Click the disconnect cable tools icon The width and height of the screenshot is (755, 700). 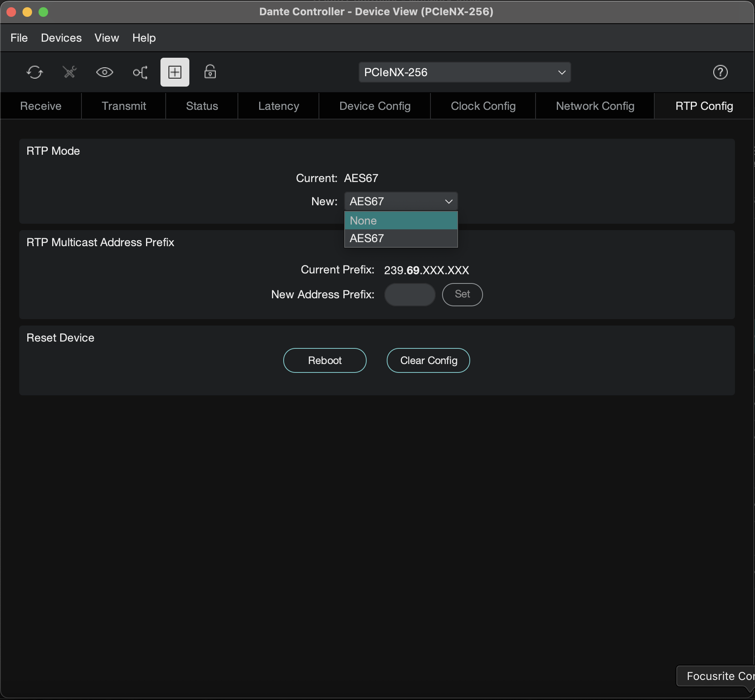tap(70, 72)
